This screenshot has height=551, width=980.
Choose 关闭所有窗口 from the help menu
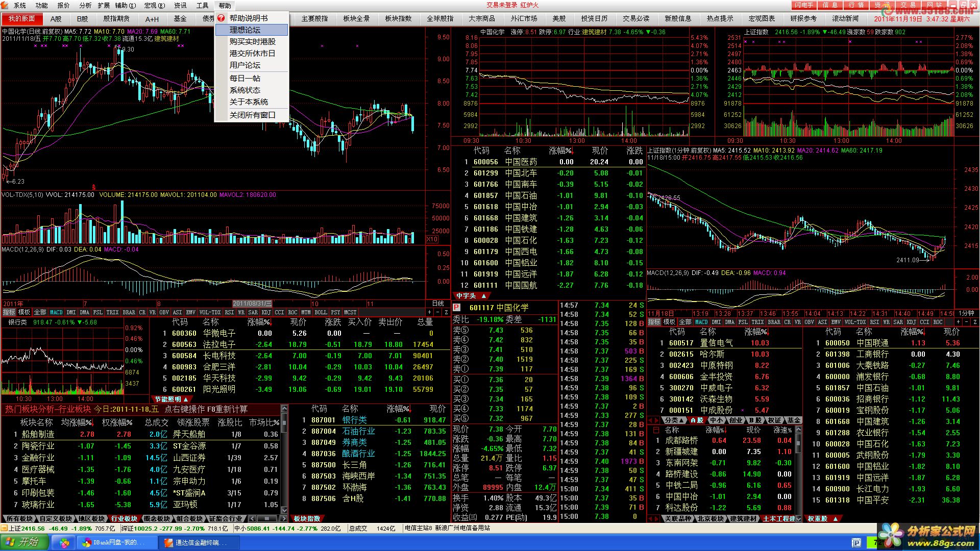tap(251, 115)
